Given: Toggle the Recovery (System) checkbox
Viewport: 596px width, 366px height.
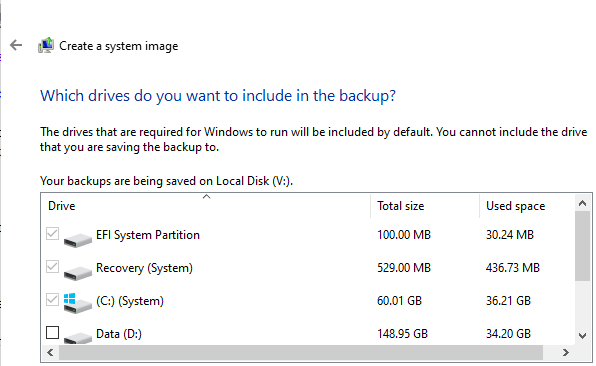Looking at the screenshot, I should (x=52, y=266).
